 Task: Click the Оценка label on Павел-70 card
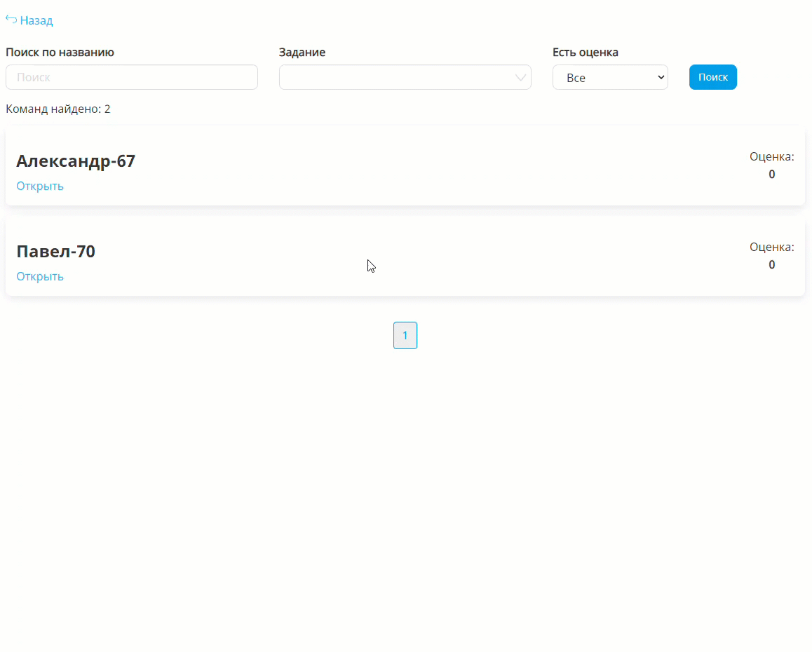[x=771, y=247]
